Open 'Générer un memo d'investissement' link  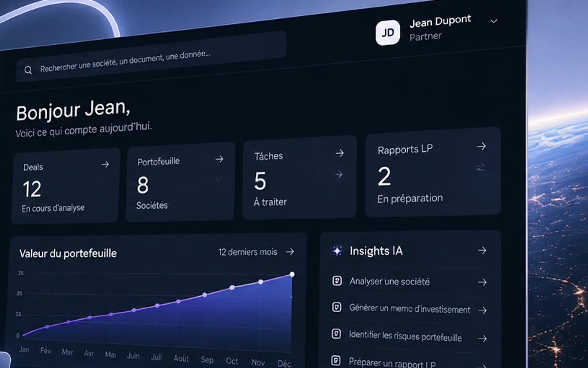410,309
